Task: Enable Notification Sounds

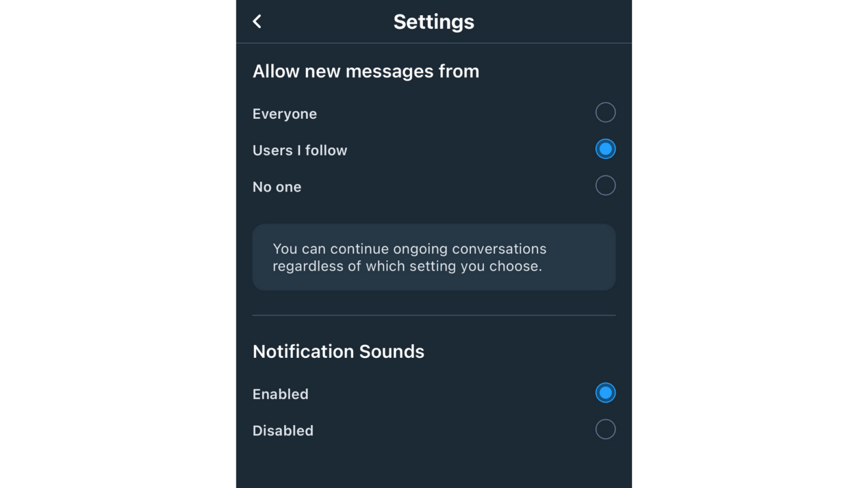Action: pyautogui.click(x=605, y=393)
